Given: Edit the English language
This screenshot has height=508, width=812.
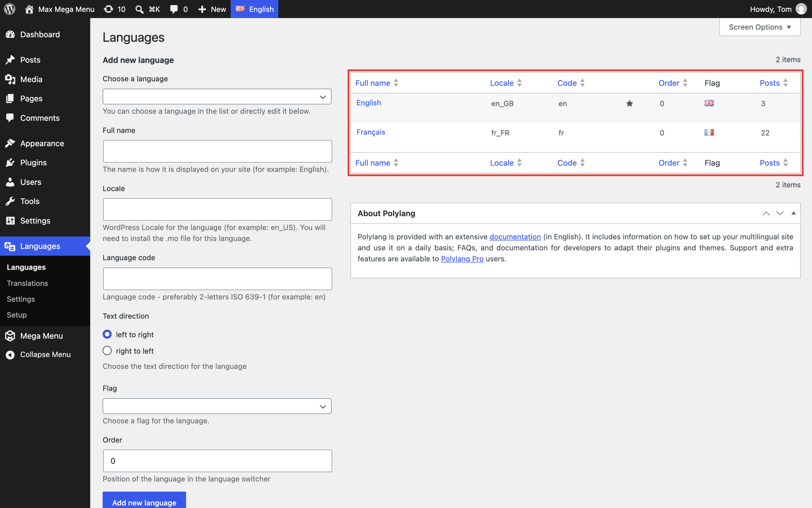Looking at the screenshot, I should coord(369,103).
